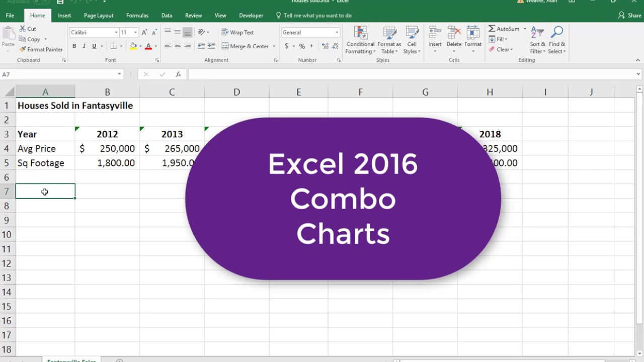Toggle Wrap Text
Viewport: 644px width, 362px height.
[x=237, y=32]
